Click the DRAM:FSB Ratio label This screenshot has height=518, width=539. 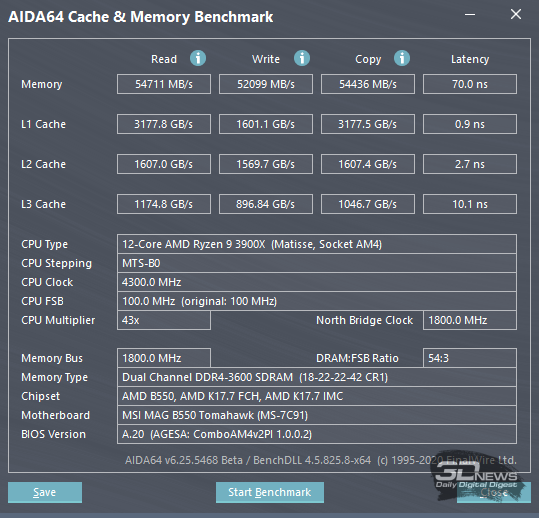coord(357,358)
